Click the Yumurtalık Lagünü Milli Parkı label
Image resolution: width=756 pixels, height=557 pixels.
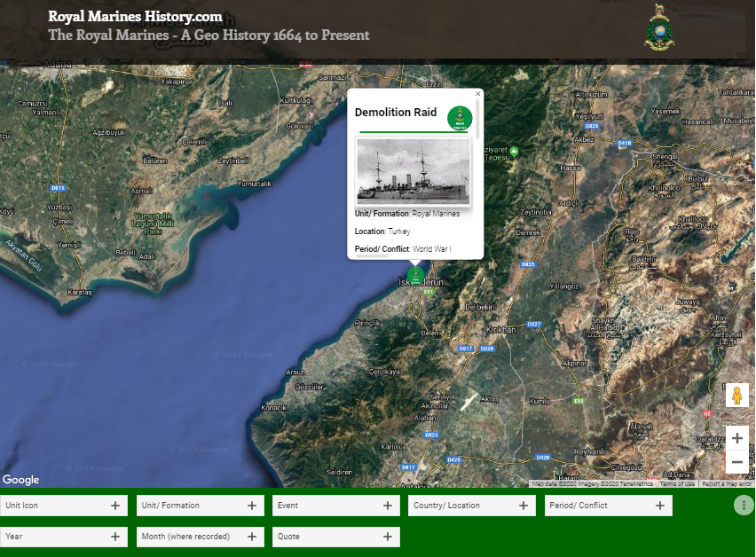point(153,224)
